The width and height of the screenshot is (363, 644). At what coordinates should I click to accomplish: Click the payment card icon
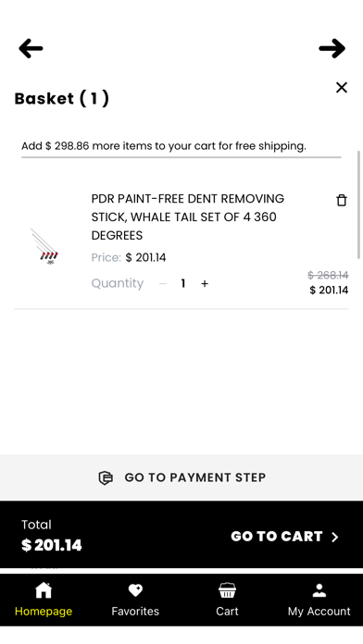pyautogui.click(x=106, y=477)
